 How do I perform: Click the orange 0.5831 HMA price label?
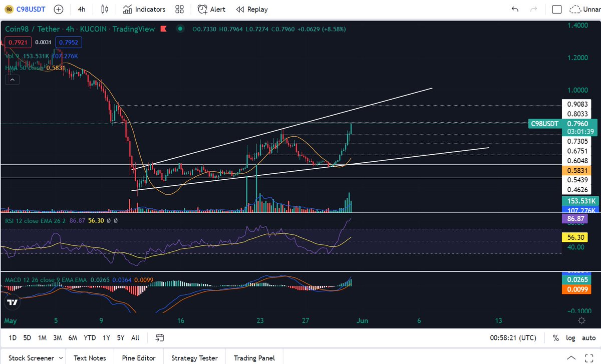click(x=576, y=171)
